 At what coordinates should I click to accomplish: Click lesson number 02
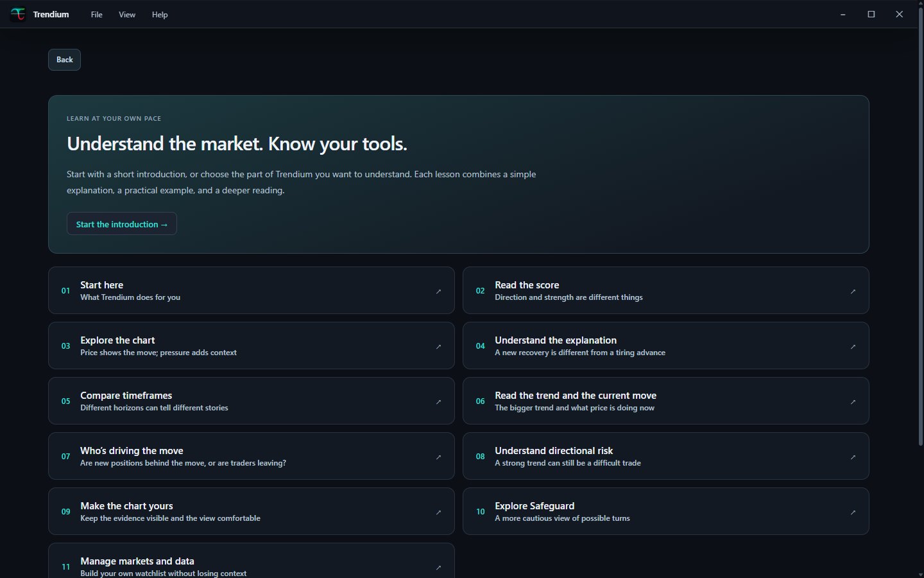point(480,291)
